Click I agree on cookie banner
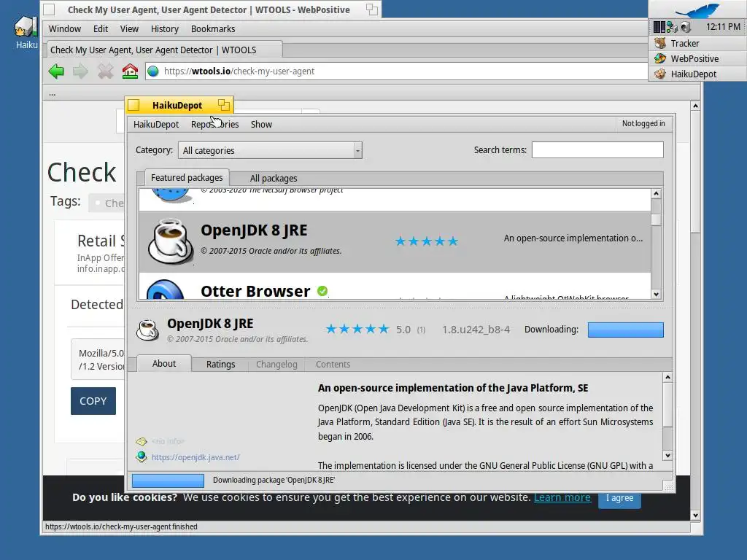Screen dimensions: 747x560 pos(619,498)
